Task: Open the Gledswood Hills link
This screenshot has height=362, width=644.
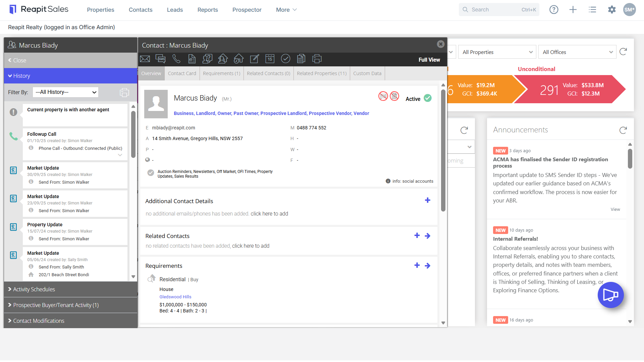Action: click(x=175, y=297)
